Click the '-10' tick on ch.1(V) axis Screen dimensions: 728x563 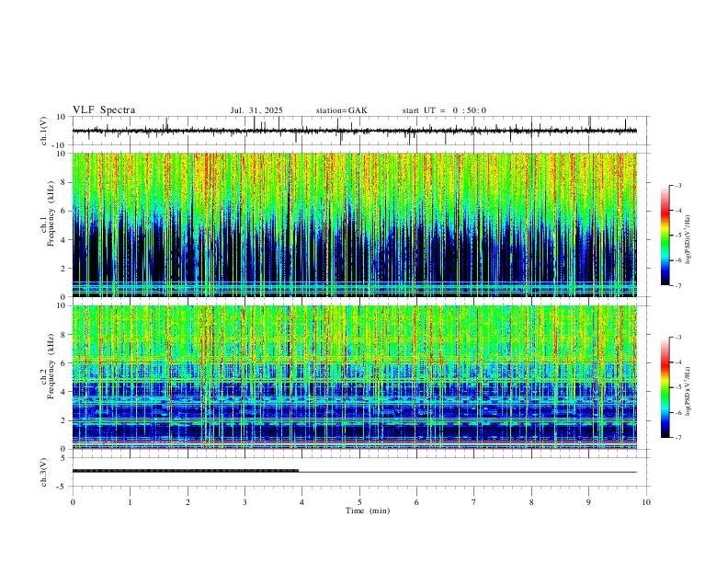click(60, 145)
